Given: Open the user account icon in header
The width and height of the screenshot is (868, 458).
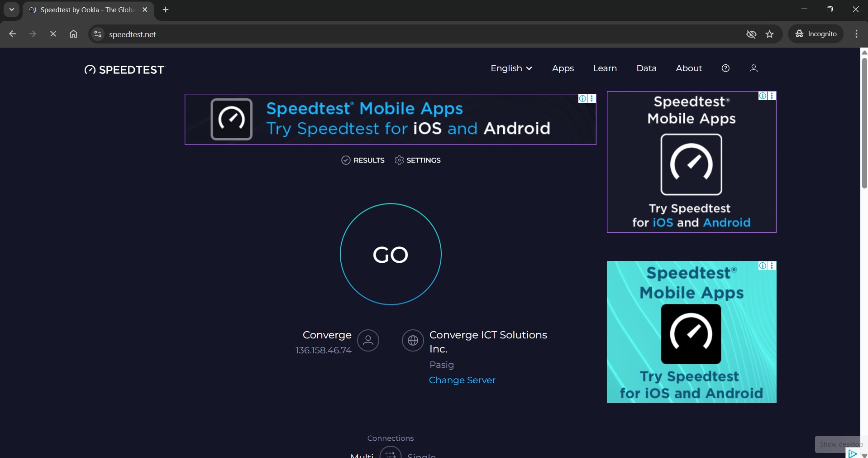Looking at the screenshot, I should pyautogui.click(x=754, y=68).
